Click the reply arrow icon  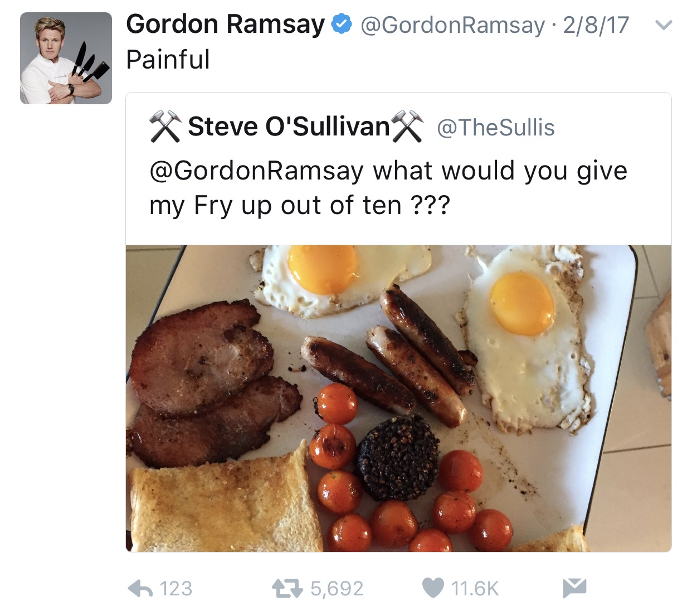click(x=140, y=588)
